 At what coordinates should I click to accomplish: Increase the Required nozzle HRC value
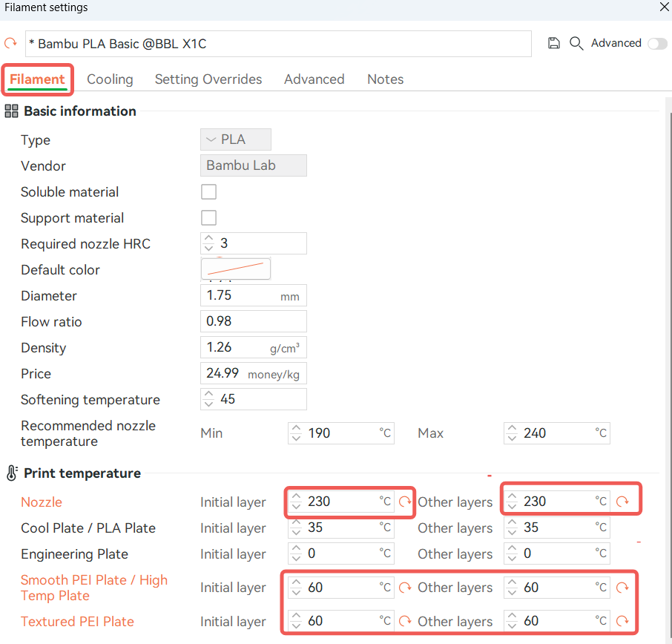pos(208,239)
